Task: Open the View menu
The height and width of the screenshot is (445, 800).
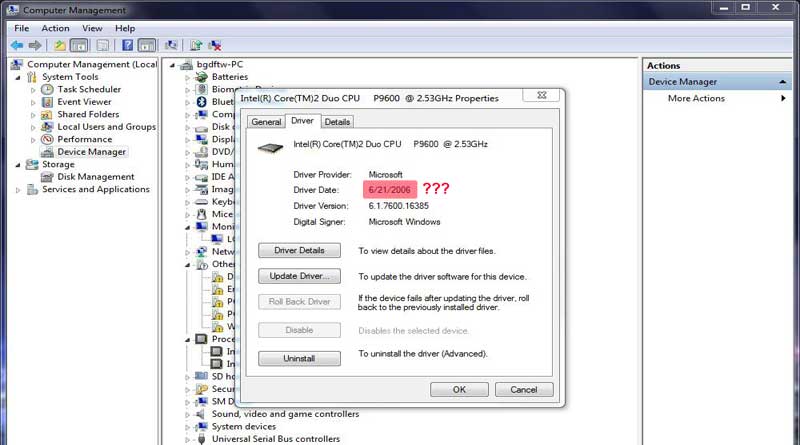Action: click(x=92, y=29)
